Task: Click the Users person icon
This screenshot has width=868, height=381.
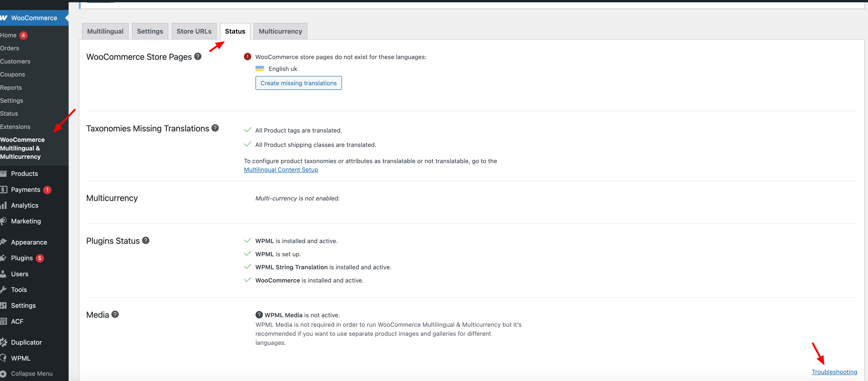Action: click(3, 274)
